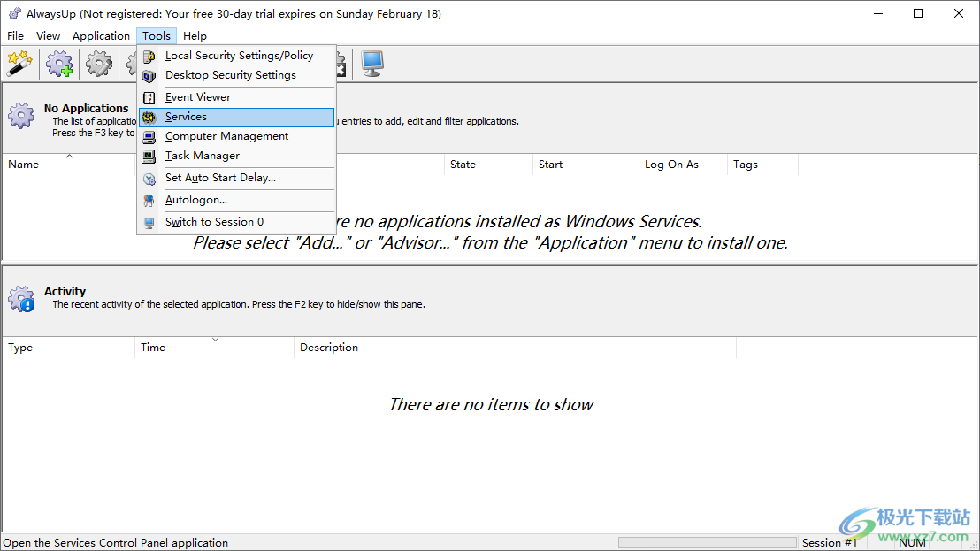Viewport: 980px width, 551px height.
Task: Click the gear info icon beside Activity
Action: point(21,298)
